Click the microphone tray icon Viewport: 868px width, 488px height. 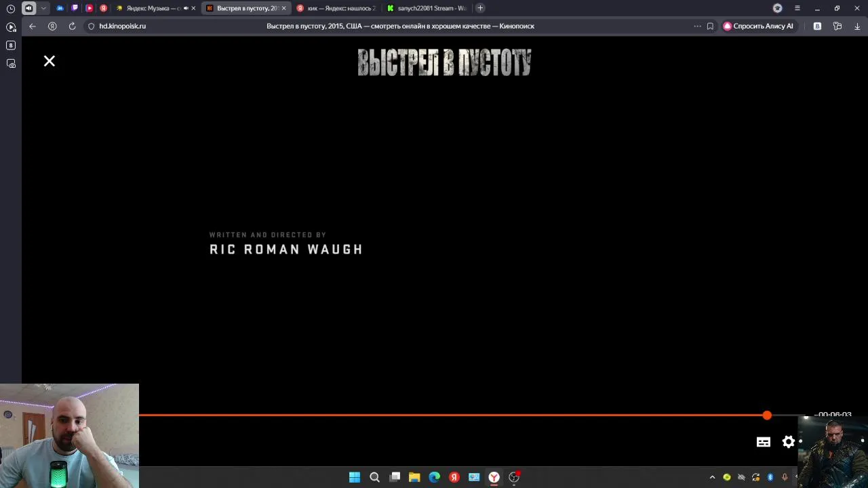click(785, 477)
